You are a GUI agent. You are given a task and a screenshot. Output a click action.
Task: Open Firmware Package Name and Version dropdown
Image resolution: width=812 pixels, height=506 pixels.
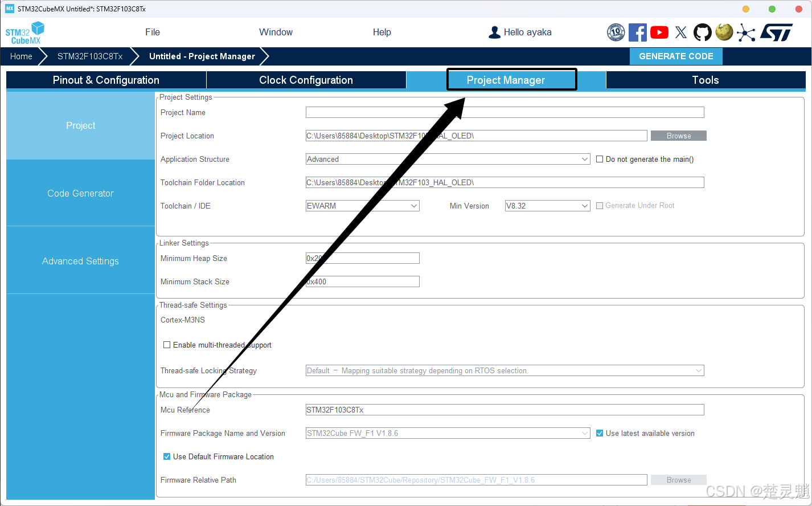click(448, 433)
